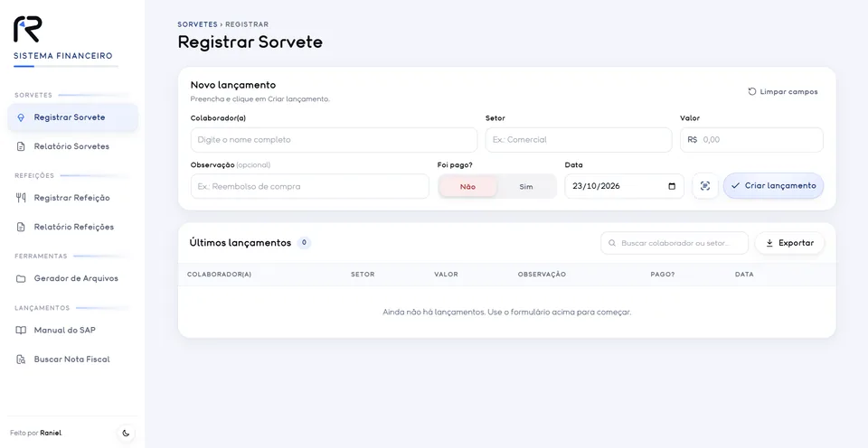Click the Raniel credit link
This screenshot has width=868, height=448.
(51, 433)
